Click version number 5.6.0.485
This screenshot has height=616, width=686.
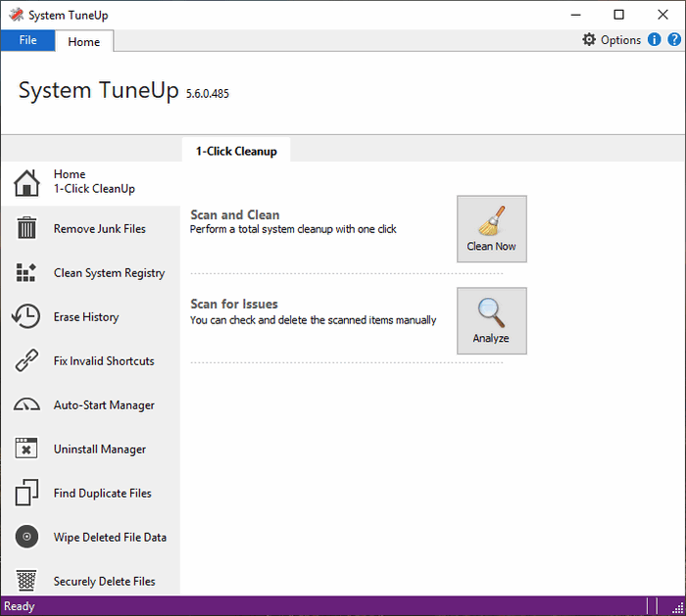coord(208,94)
